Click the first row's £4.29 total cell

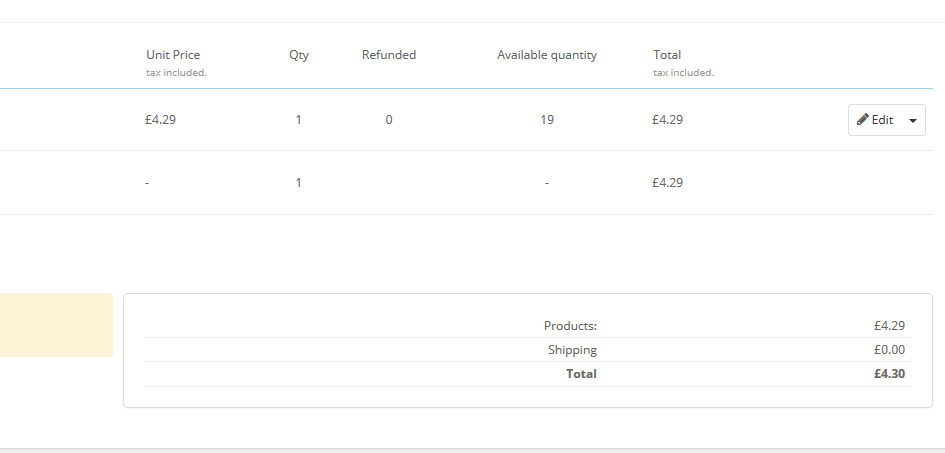668,120
